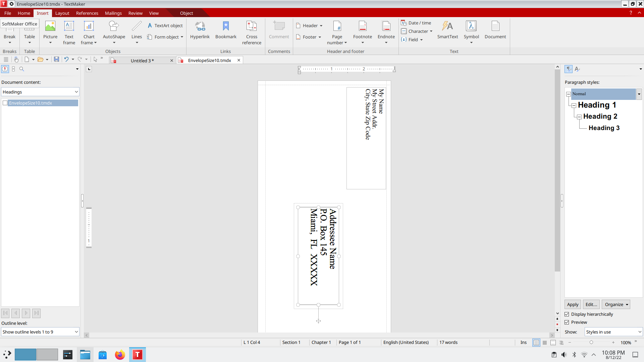Open the Show outline levels dropdown
Image resolution: width=644 pixels, height=362 pixels.
click(40, 332)
